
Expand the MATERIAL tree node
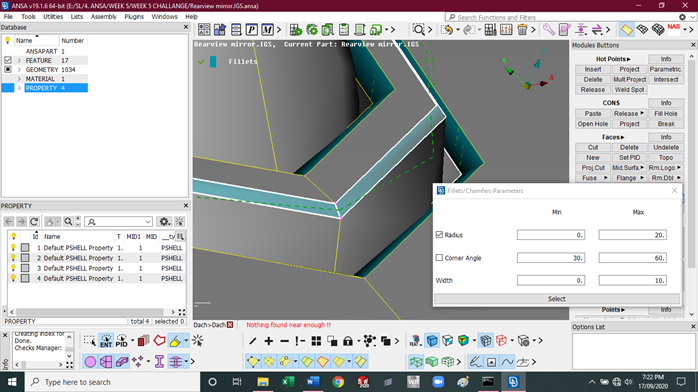point(19,79)
